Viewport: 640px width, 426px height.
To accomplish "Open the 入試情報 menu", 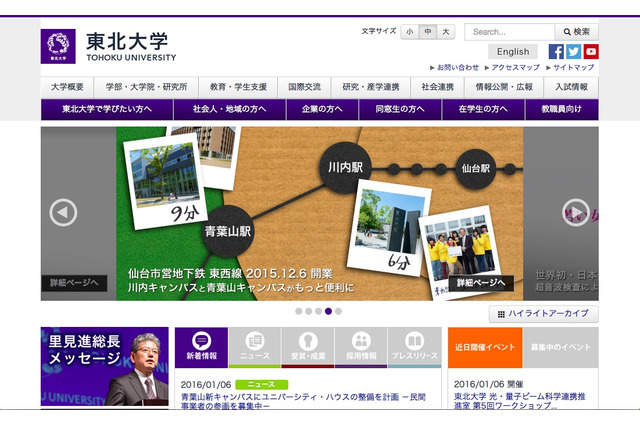I will pyautogui.click(x=571, y=87).
